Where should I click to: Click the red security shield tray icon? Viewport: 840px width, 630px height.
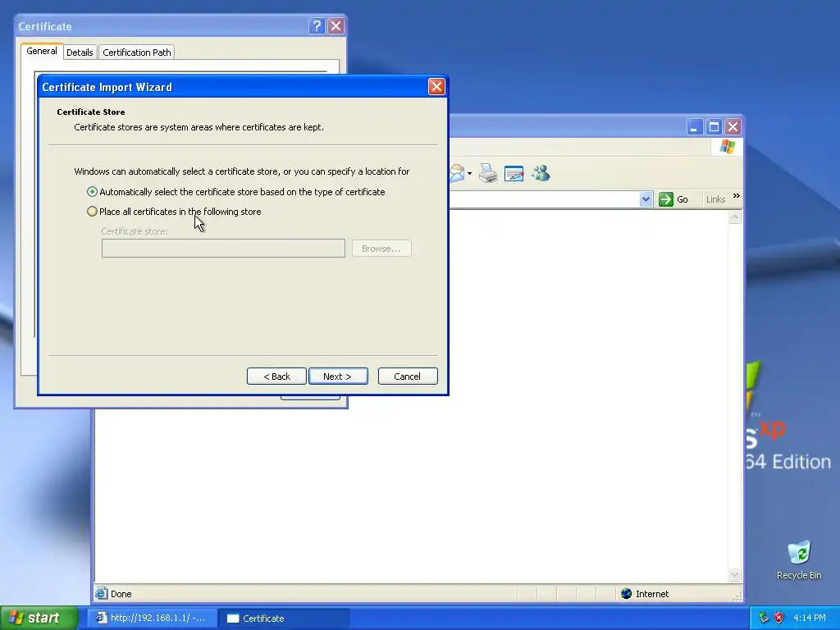coord(779,618)
